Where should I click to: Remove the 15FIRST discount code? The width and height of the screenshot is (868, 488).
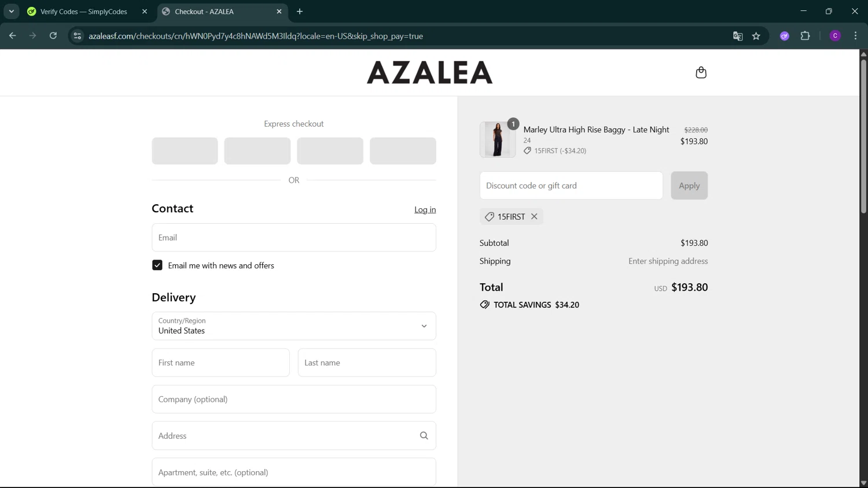[x=534, y=216]
